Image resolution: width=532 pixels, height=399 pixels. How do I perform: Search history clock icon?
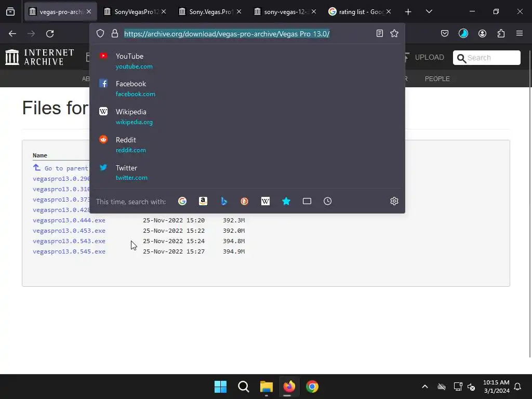(x=327, y=201)
